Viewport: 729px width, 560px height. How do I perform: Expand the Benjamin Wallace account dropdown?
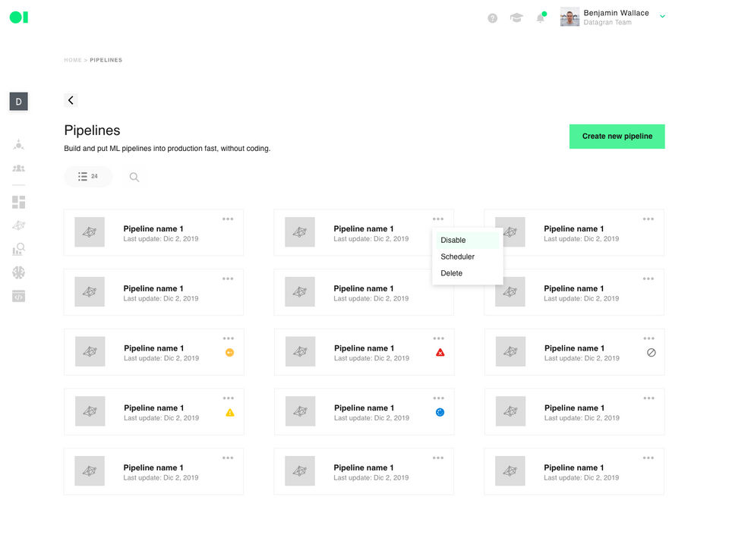click(x=662, y=16)
